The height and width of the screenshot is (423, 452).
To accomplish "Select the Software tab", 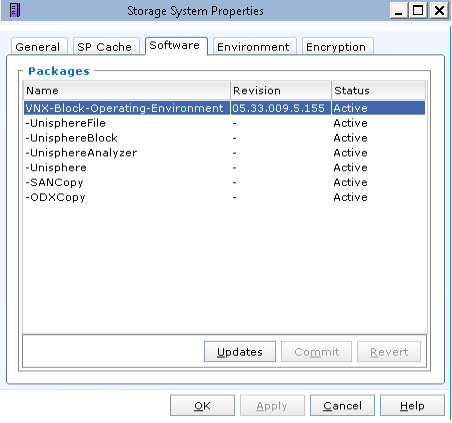I will click(176, 46).
